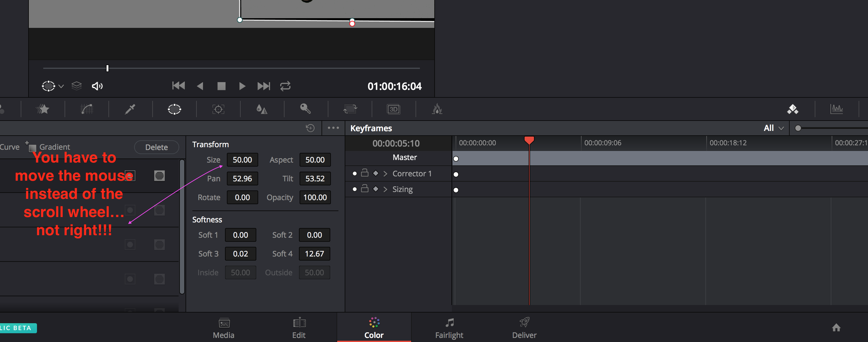Play the clip in reverse
The image size is (868, 342).
coord(200,86)
